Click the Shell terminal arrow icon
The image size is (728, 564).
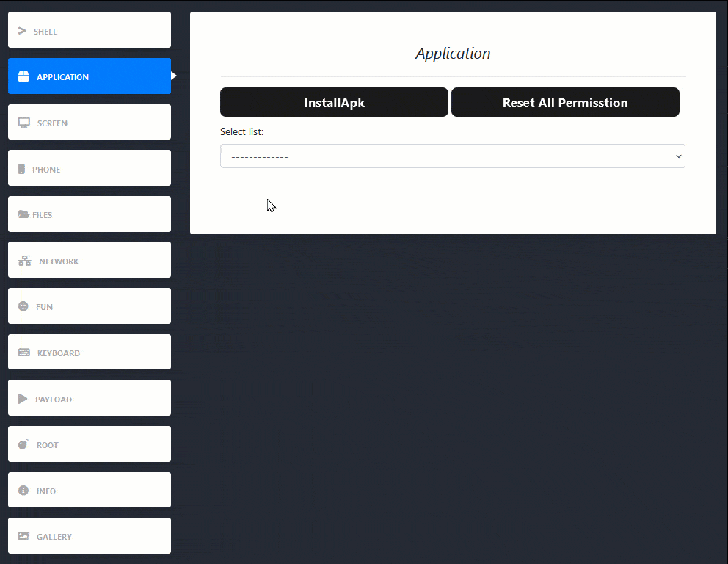click(22, 31)
